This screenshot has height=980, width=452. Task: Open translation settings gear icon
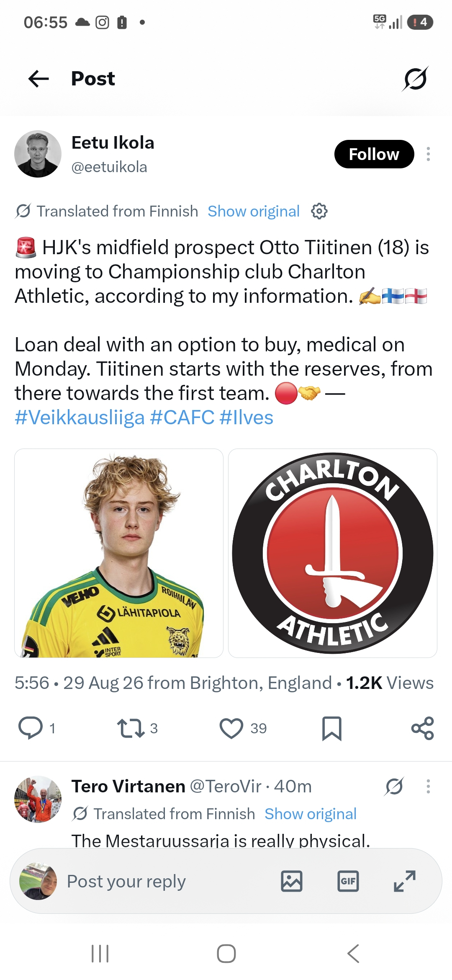(319, 211)
